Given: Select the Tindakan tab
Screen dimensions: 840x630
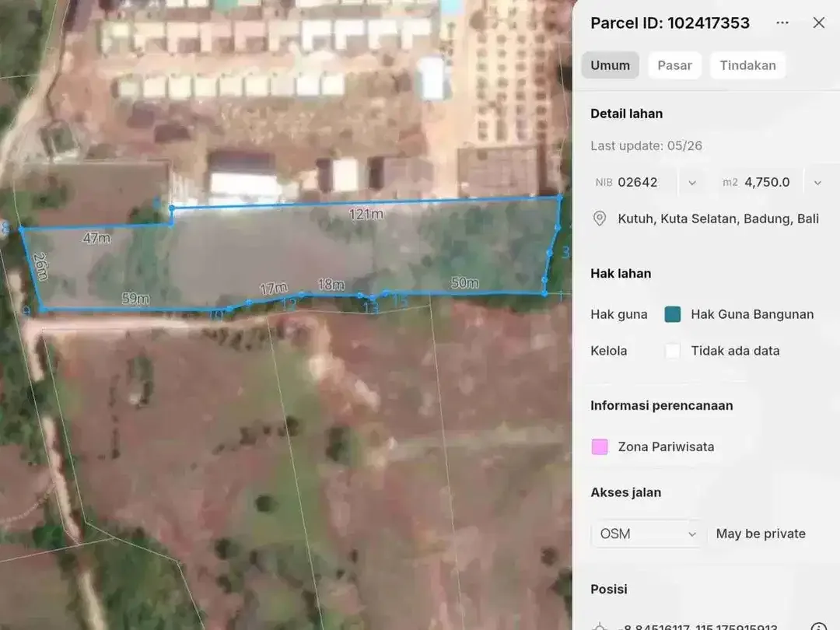Looking at the screenshot, I should tap(747, 65).
